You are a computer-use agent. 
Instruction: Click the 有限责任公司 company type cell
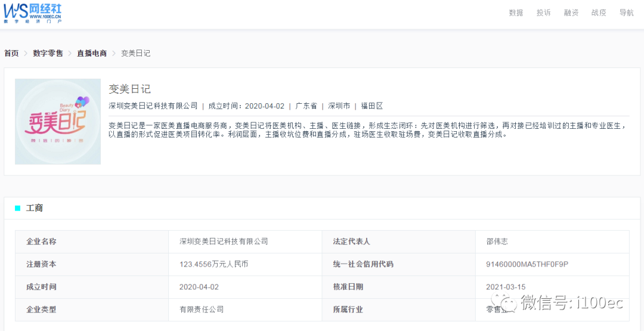[x=202, y=310]
